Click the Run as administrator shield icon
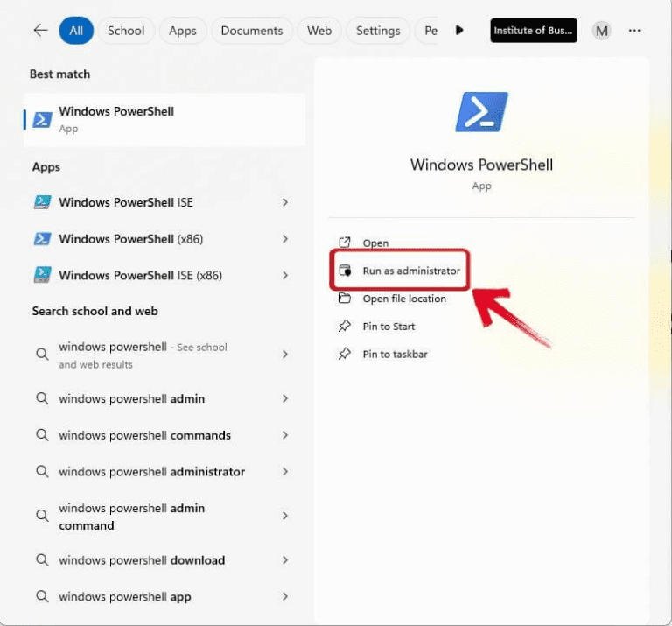 [345, 271]
